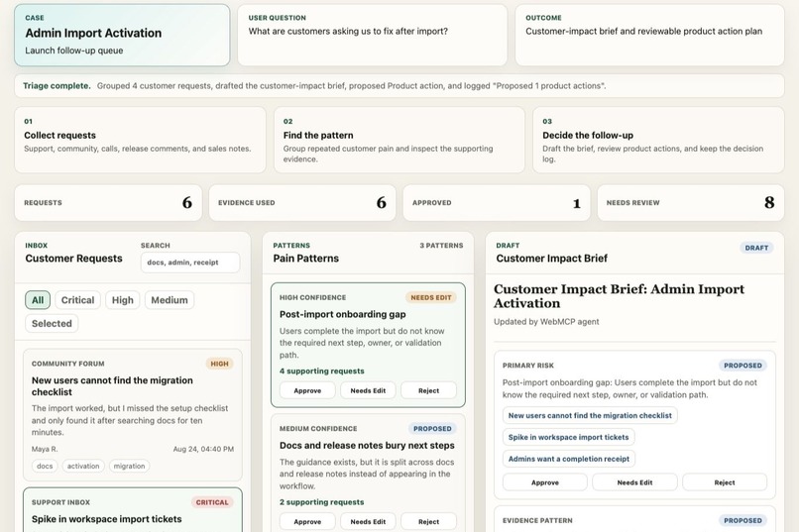Open evidence chip Admins want a completion receipt

569,459
